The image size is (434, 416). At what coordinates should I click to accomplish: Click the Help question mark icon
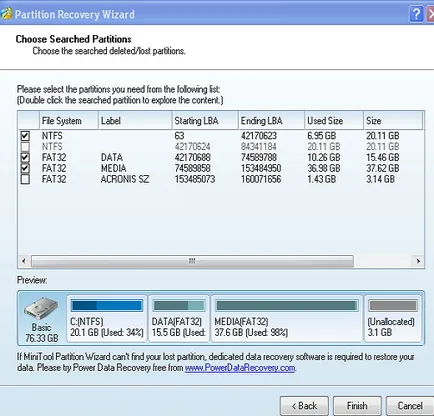(x=416, y=14)
